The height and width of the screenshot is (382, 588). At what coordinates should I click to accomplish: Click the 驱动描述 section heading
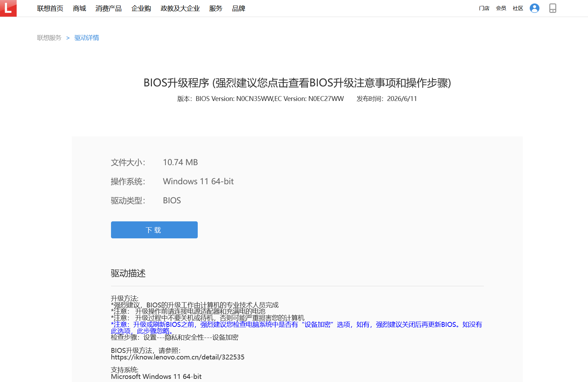coord(128,273)
